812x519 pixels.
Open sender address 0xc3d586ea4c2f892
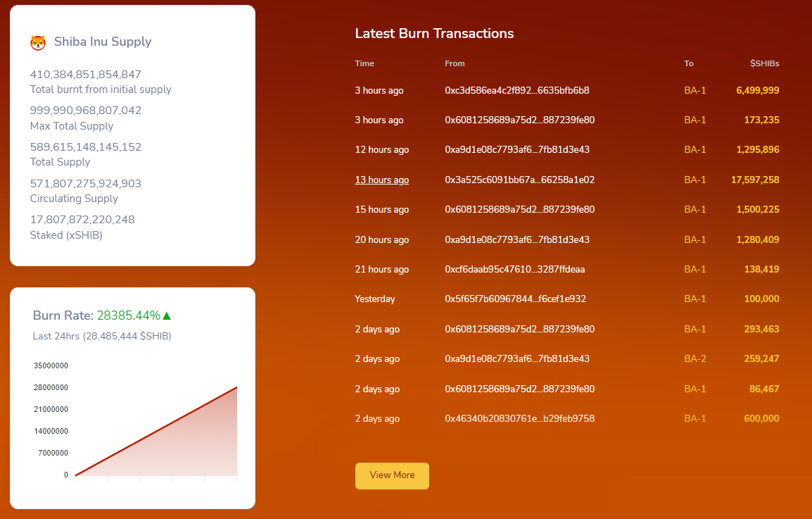516,90
